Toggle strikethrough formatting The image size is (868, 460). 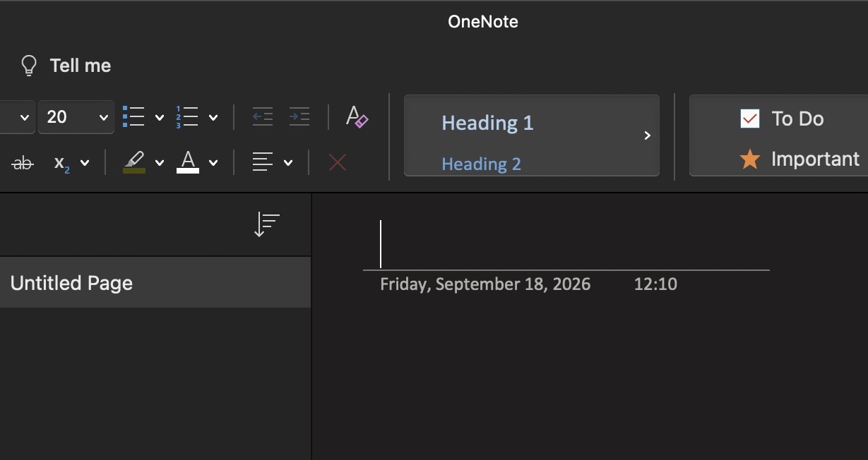coord(23,163)
